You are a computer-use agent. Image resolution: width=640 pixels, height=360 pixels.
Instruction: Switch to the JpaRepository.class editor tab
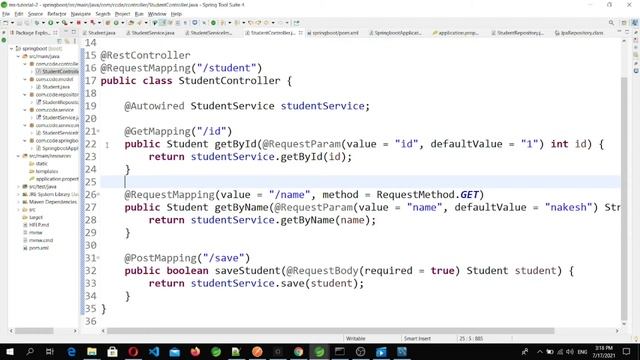coord(579,33)
